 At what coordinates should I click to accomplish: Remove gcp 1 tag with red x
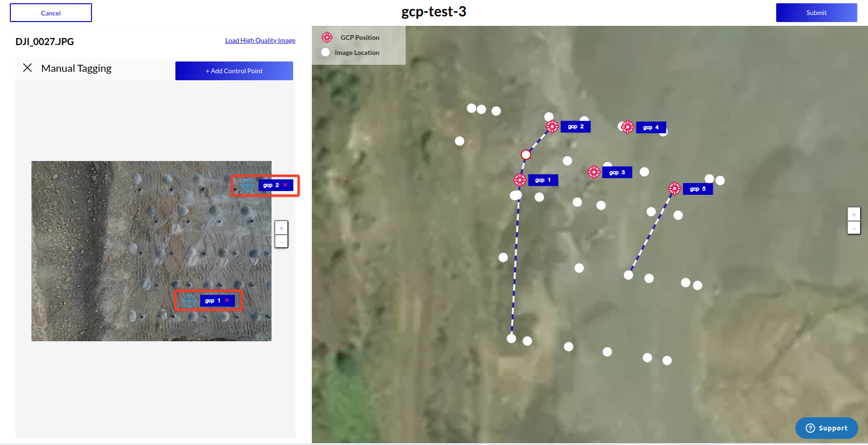tap(227, 300)
